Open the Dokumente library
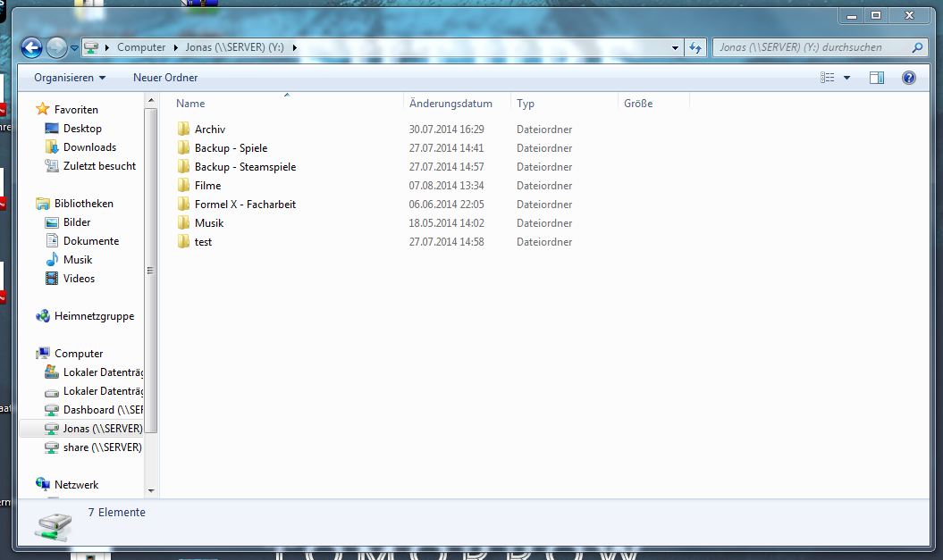The image size is (943, 560). (x=91, y=241)
